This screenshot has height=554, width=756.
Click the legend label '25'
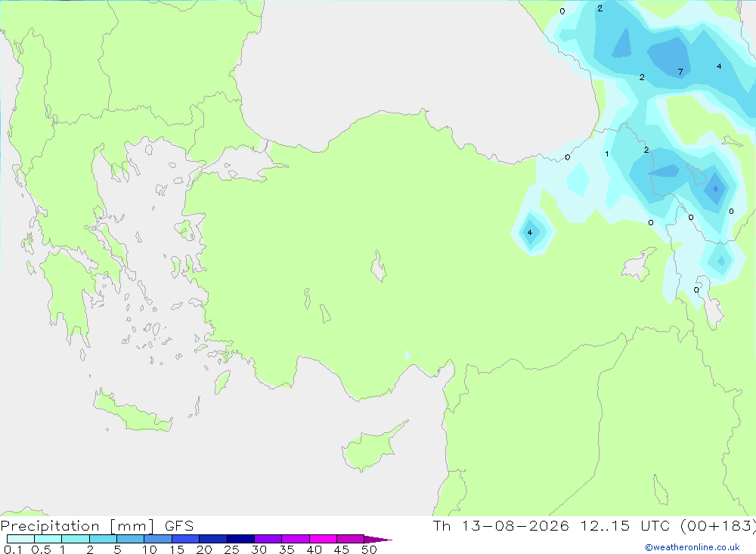pyautogui.click(x=232, y=549)
